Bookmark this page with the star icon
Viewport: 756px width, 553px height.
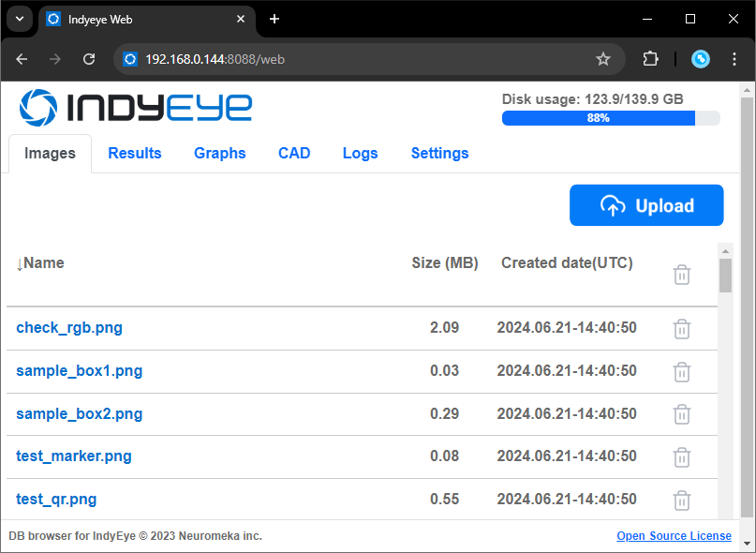pyautogui.click(x=602, y=59)
